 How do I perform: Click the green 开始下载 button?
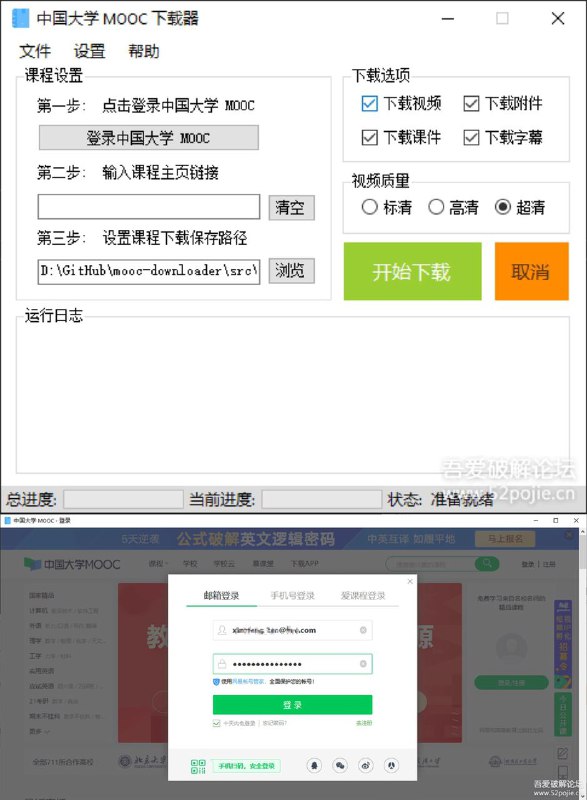pos(413,271)
